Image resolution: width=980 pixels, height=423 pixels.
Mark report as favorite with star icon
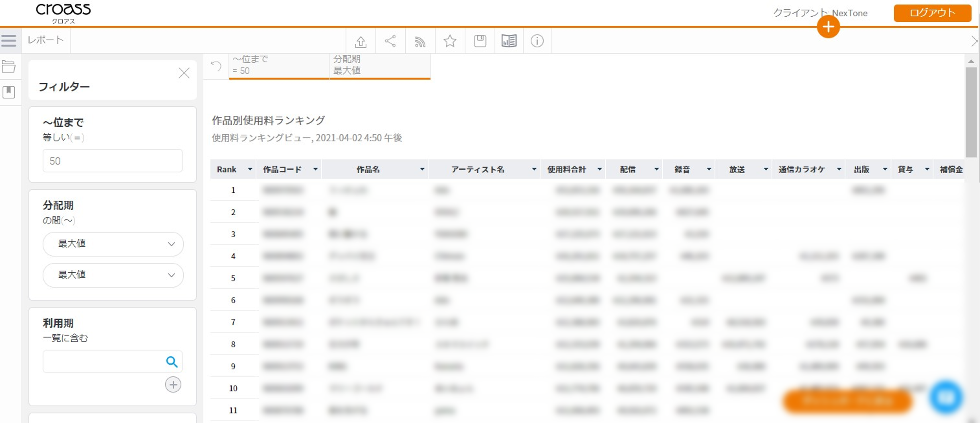(450, 41)
